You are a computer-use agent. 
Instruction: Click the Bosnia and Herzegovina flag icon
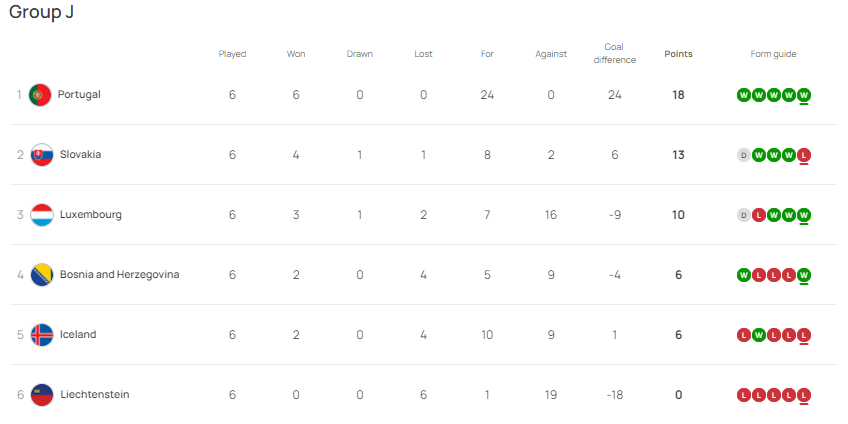42,275
